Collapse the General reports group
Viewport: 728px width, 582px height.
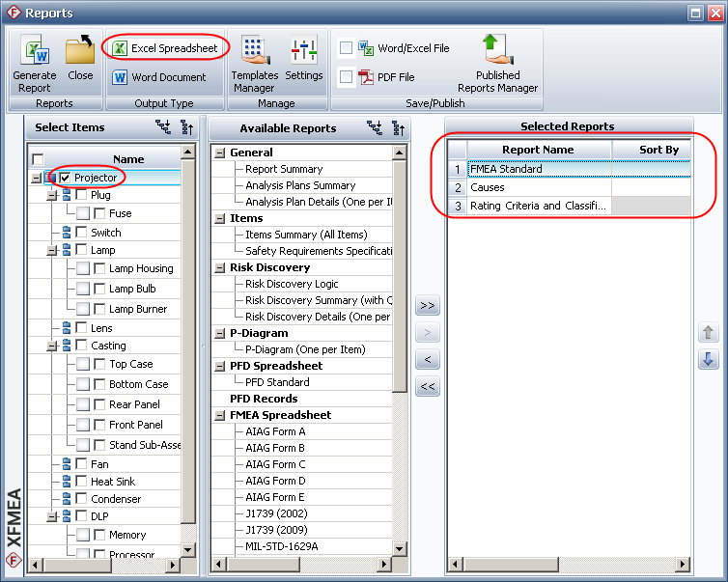pos(220,152)
